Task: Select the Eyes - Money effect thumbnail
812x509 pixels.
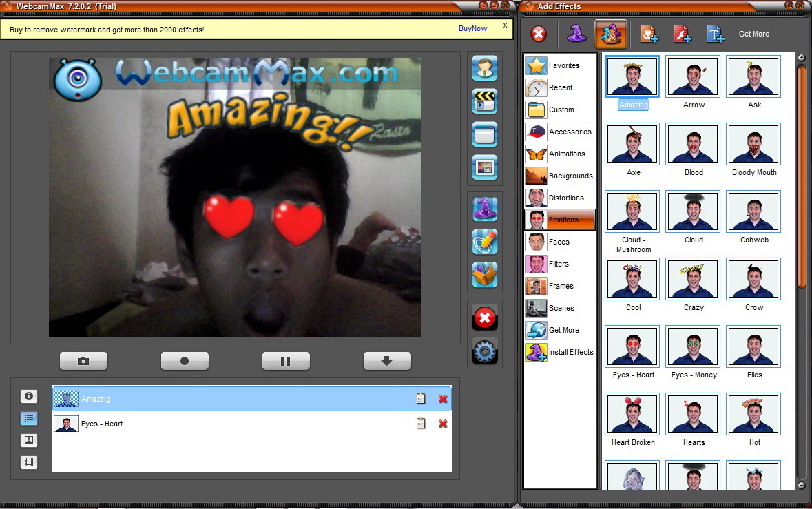Action: 694,346
